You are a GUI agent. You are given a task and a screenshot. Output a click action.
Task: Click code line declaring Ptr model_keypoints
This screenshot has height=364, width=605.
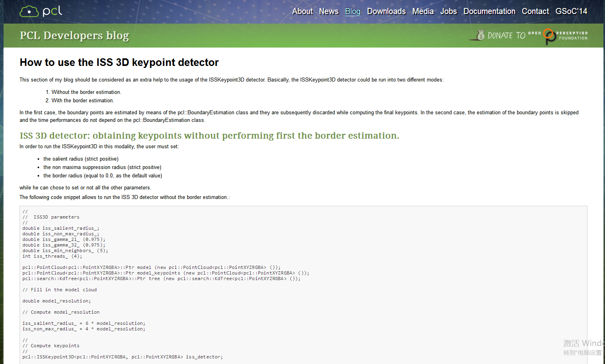click(166, 273)
